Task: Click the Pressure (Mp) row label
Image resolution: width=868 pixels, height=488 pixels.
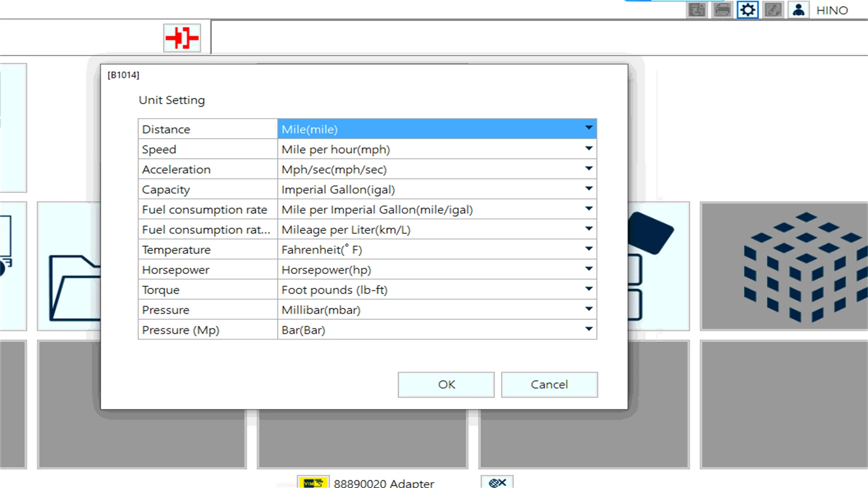Action: pos(180,330)
